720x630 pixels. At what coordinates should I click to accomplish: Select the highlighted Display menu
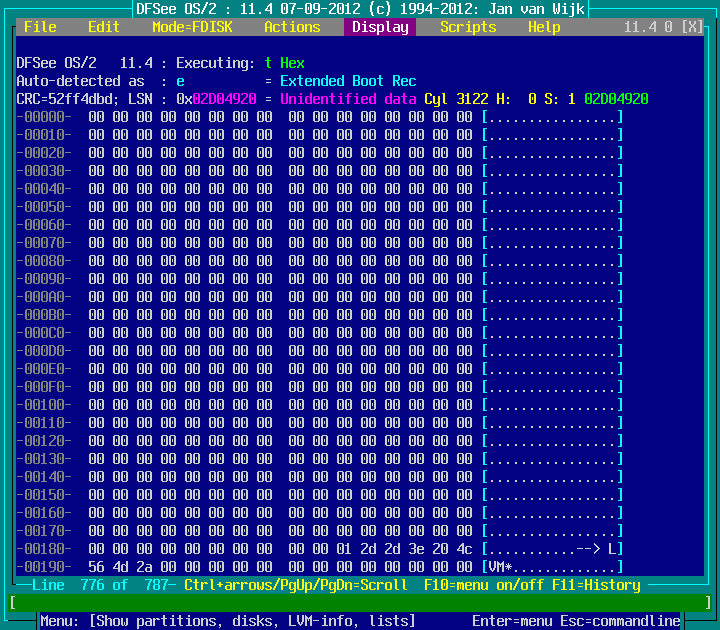tap(380, 27)
